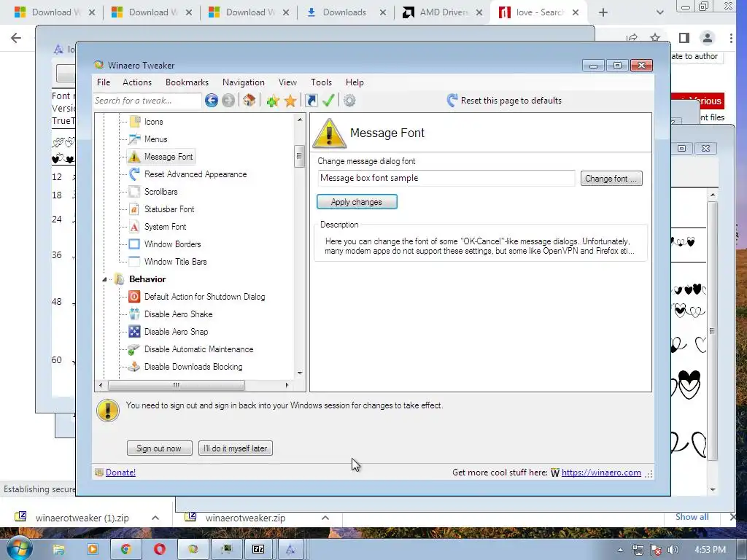The image size is (747, 560).
Task: Open Opera from the taskbar
Action: coord(160,549)
